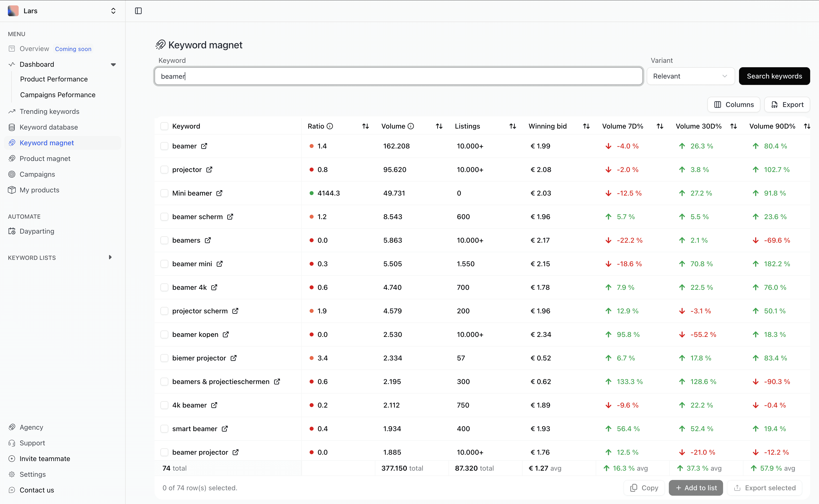The width and height of the screenshot is (819, 504).
Task: Click into the Keyword search field
Action: [398, 76]
